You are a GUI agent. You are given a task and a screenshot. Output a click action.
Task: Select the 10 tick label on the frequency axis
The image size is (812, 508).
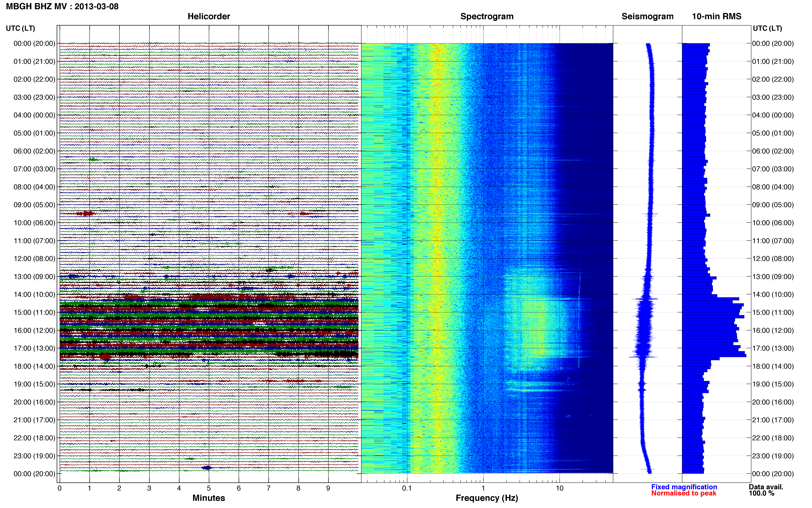pyautogui.click(x=559, y=488)
